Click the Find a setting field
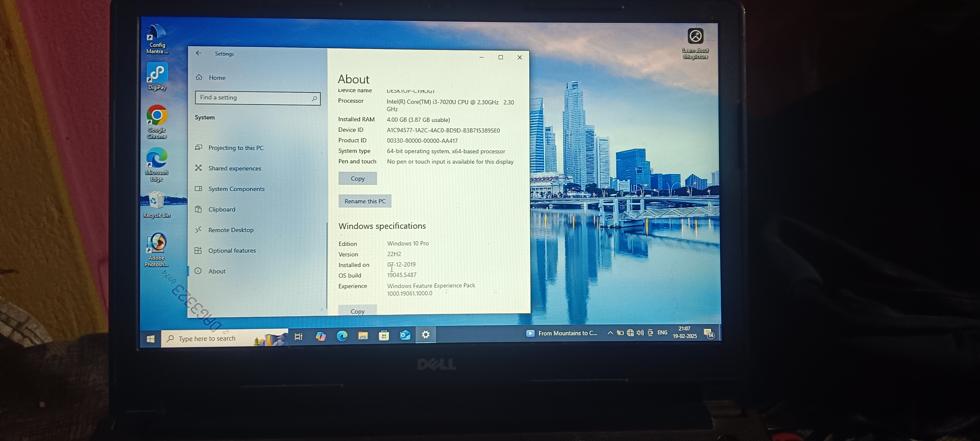Screen dimensions: 980x441 [257, 98]
